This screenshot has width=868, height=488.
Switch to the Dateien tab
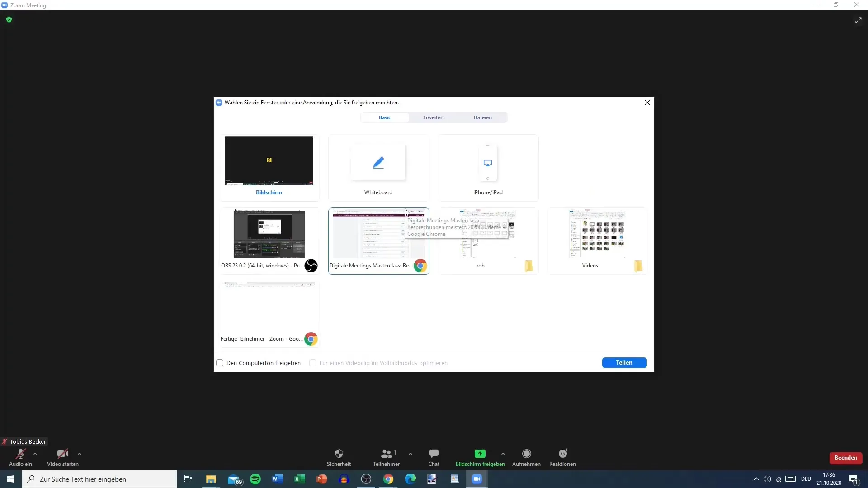click(x=483, y=117)
